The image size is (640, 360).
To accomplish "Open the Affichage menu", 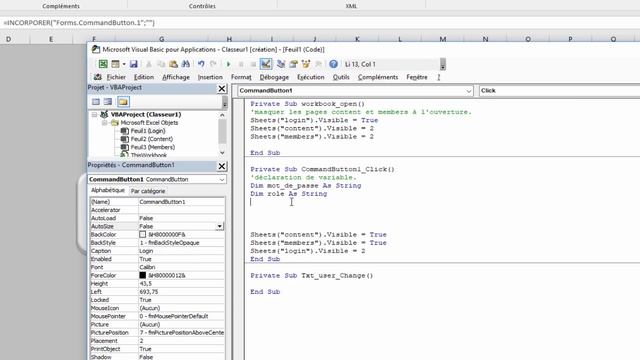I will tap(176, 77).
